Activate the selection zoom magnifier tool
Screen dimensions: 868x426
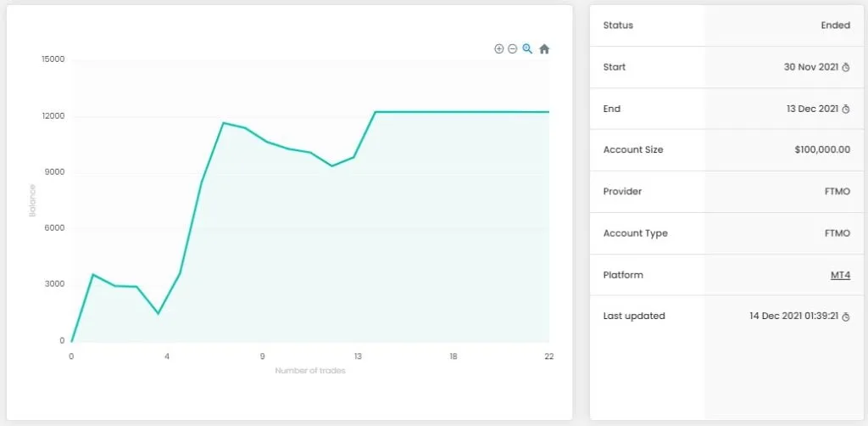coord(527,49)
